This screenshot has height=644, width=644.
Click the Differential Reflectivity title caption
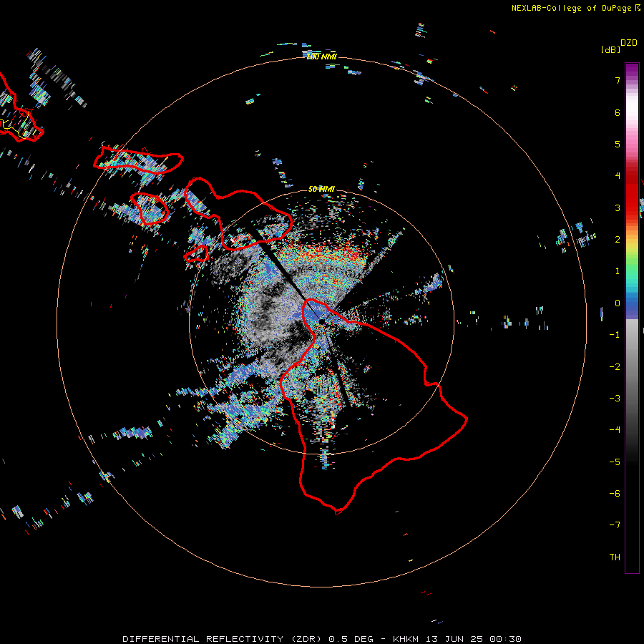click(x=322, y=639)
